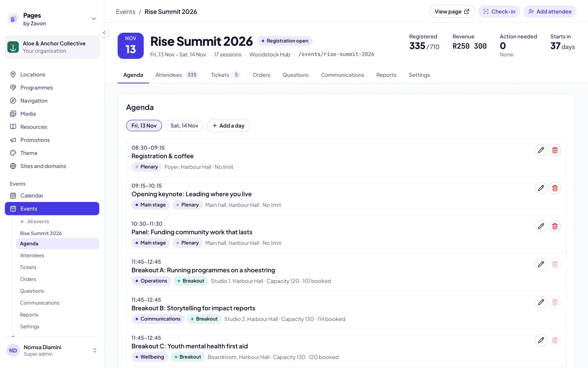The height and width of the screenshot is (368, 588).
Task: Collapse the sidebar with the chevron button
Action: coord(104,33)
